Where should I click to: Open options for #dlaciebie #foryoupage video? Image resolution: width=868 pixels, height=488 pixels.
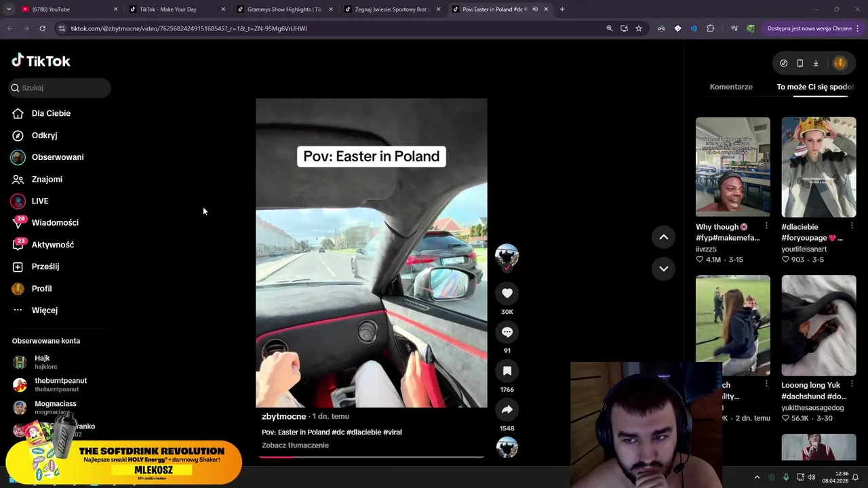pyautogui.click(x=852, y=226)
